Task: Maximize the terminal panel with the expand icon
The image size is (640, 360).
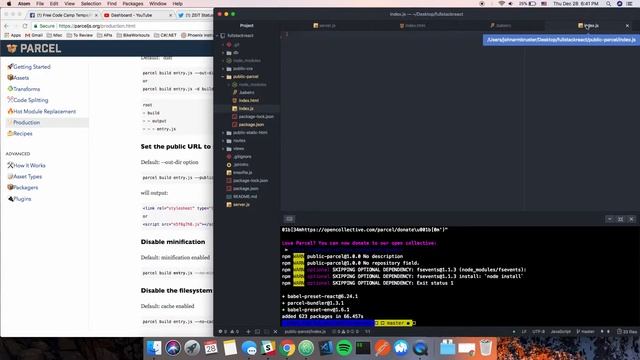Action: 620,219
